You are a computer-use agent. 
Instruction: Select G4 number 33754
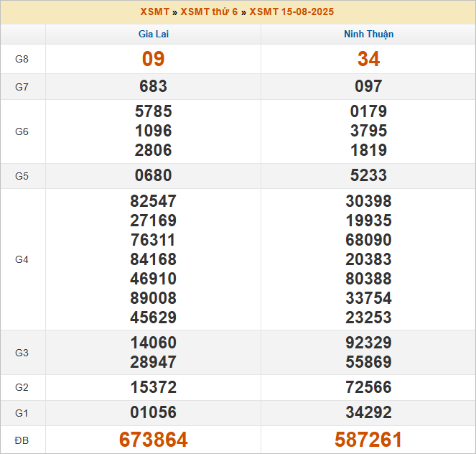click(368, 298)
